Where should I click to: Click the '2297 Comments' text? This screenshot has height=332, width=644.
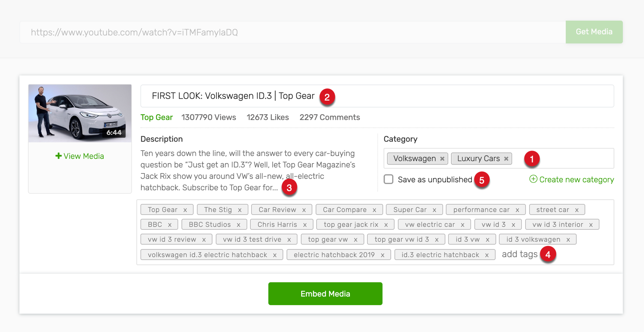tap(330, 117)
